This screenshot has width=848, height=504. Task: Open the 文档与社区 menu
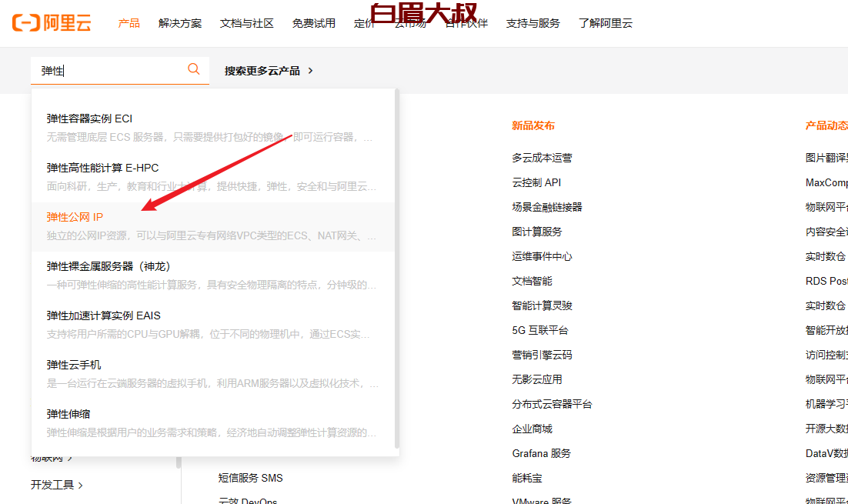click(246, 23)
